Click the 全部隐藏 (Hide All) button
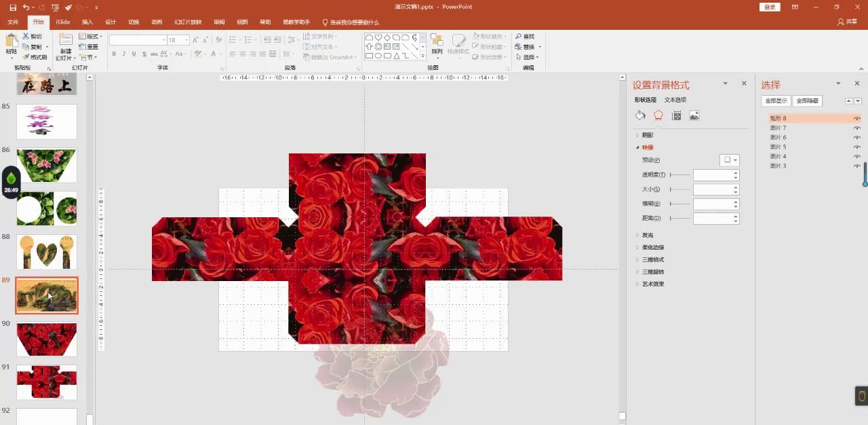This screenshot has height=425, width=868. point(807,100)
